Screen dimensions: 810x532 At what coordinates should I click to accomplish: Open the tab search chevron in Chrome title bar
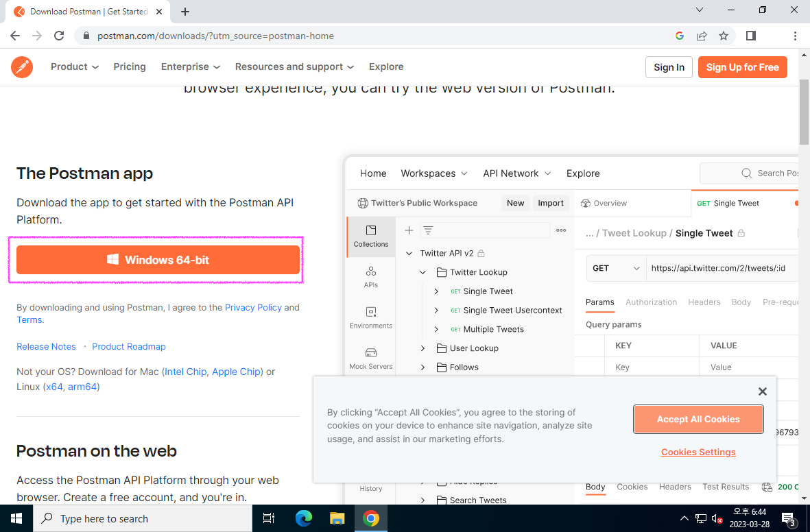[700, 10]
